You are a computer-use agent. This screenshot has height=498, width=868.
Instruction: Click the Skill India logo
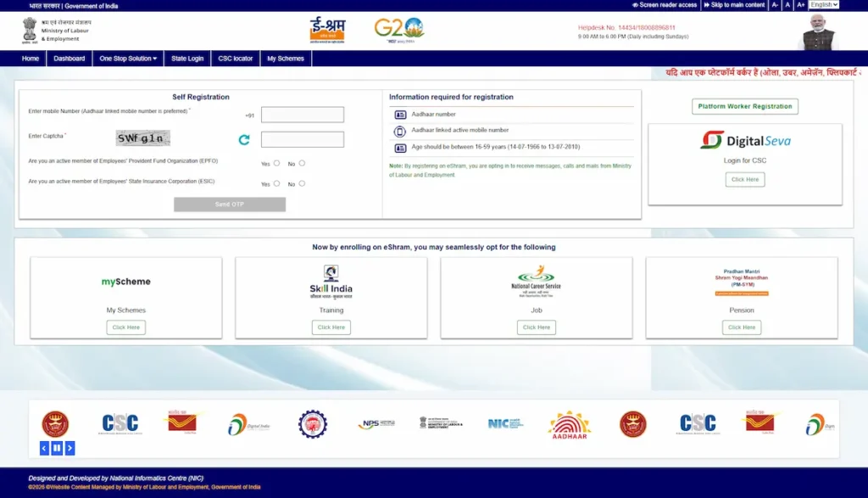[x=331, y=283]
